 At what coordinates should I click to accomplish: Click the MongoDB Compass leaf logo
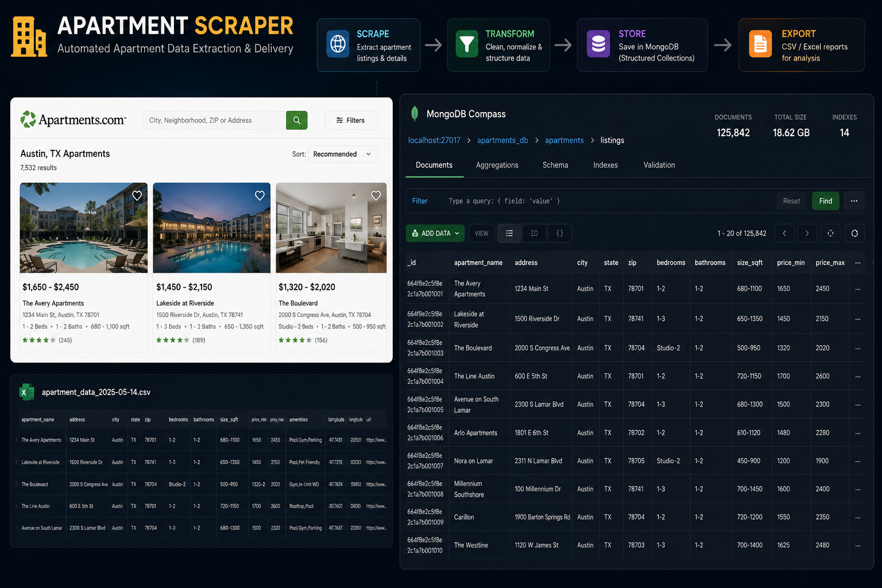[x=415, y=114]
